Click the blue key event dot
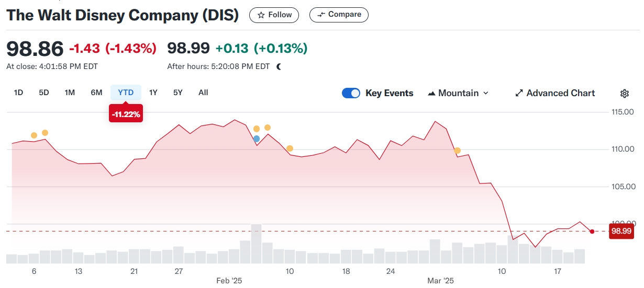The height and width of the screenshot is (288, 644). [256, 139]
